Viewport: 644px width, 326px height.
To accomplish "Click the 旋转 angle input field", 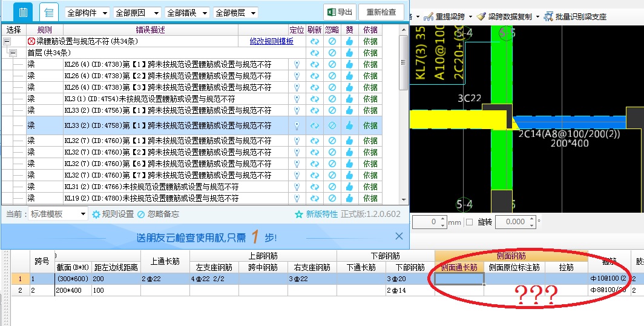I will tap(512, 222).
